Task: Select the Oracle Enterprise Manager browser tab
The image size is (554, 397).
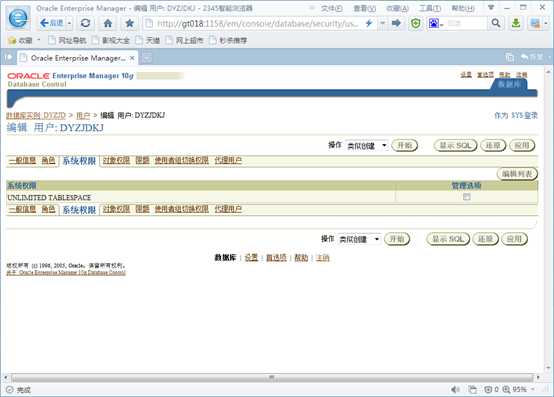Action: 78,58
